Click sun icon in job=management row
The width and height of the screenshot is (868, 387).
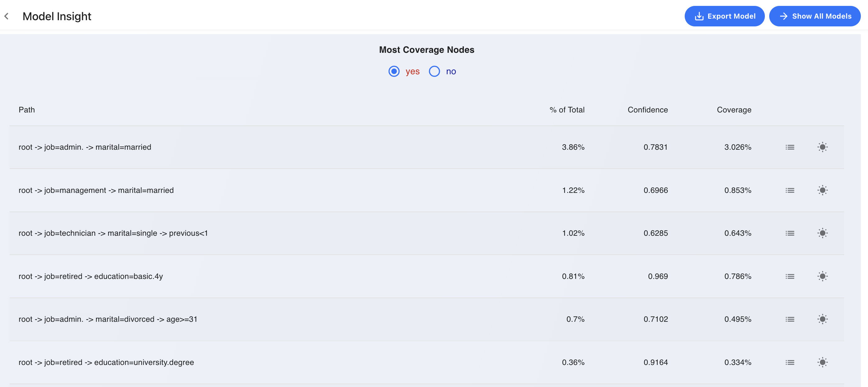point(822,190)
